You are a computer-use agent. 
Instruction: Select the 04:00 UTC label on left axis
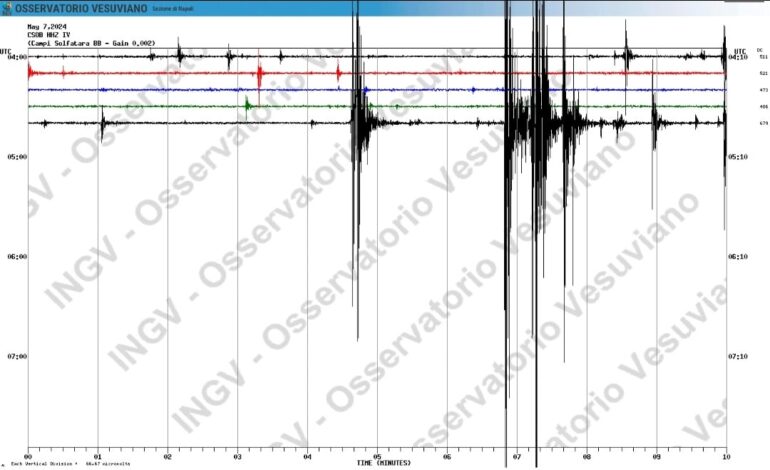pyautogui.click(x=15, y=58)
